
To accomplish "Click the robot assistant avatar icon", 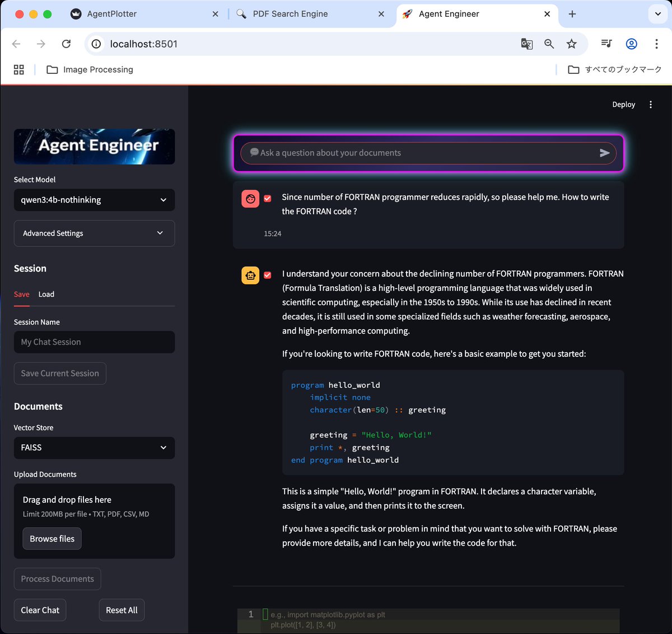I will point(250,275).
